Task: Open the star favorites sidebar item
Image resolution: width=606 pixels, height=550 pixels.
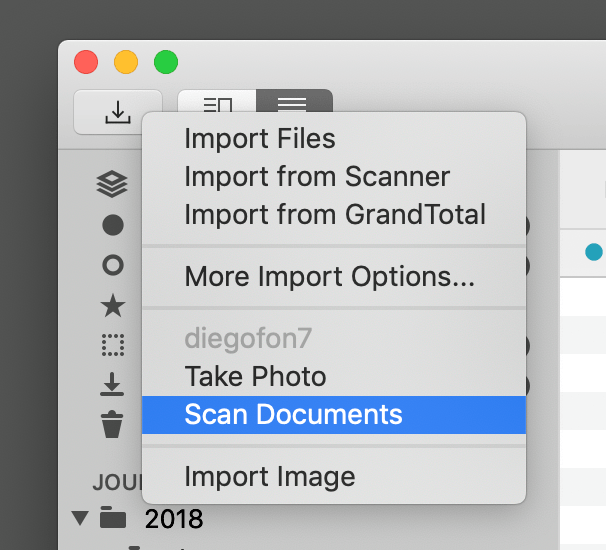Action: tap(113, 305)
